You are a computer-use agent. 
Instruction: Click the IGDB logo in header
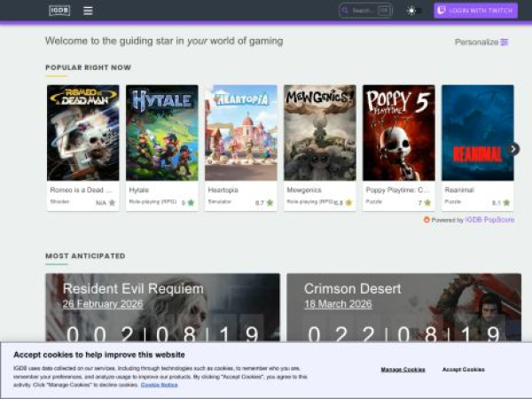tap(59, 11)
